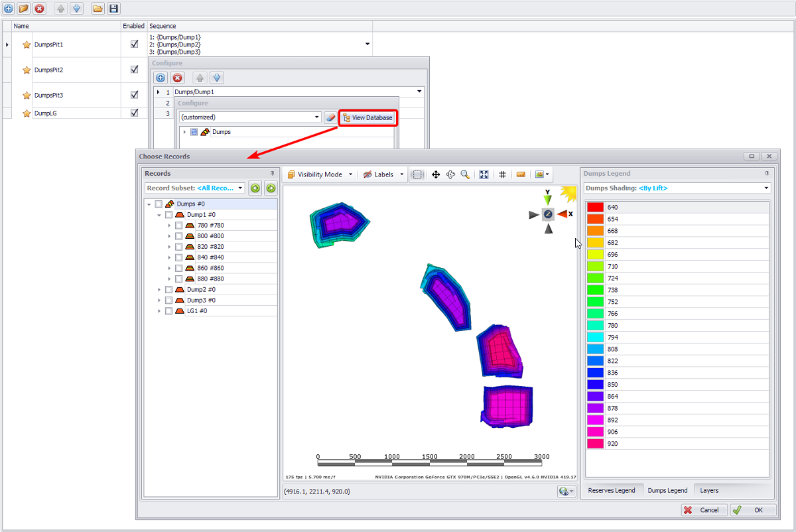Viewport: 796px width, 532px height.
Task: Check the Dump1 #0 checkbox in Records
Action: [x=168, y=215]
